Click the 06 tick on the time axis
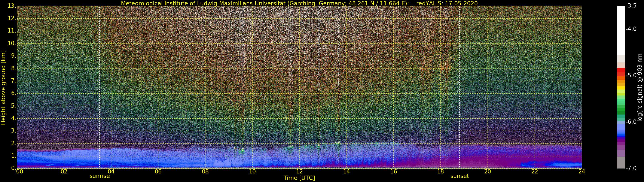Viewport: 644px width, 182px height. (x=158, y=172)
